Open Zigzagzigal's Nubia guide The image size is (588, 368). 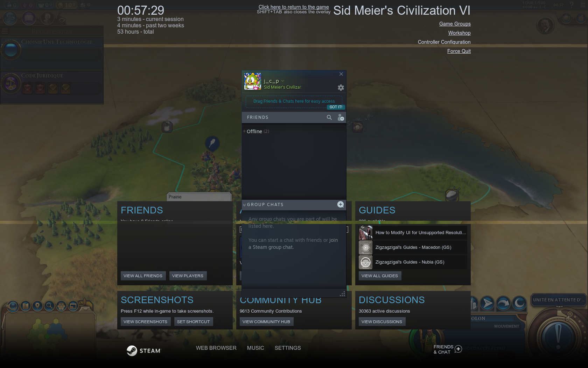tap(413, 262)
